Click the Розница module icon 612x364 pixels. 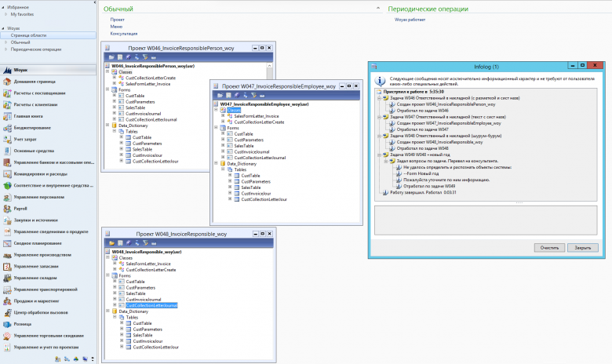click(6, 323)
